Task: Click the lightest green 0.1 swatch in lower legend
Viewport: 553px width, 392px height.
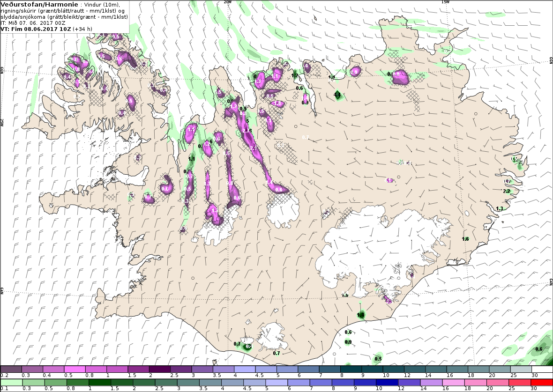Action: click(x=11, y=383)
